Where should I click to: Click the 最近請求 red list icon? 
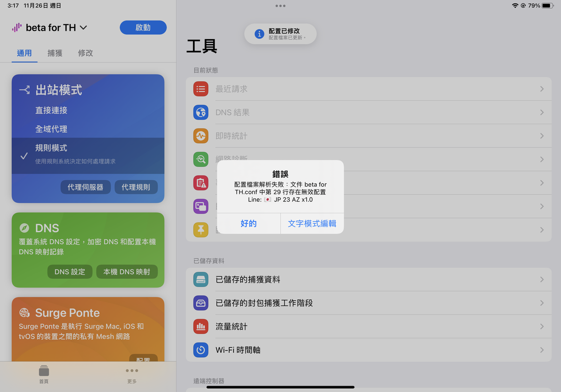[201, 89]
